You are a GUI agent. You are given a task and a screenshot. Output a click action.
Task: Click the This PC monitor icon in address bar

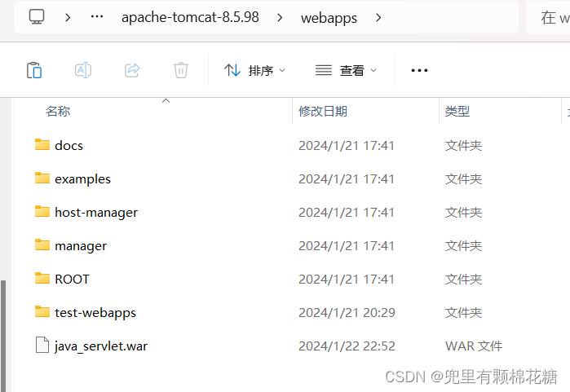point(37,17)
